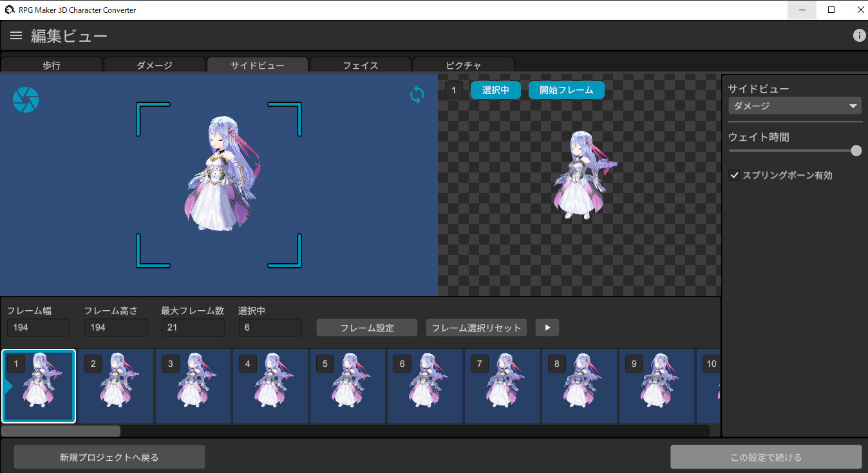Image resolution: width=868 pixels, height=473 pixels.
Task: Click the camera shutter capture icon
Action: click(x=26, y=100)
